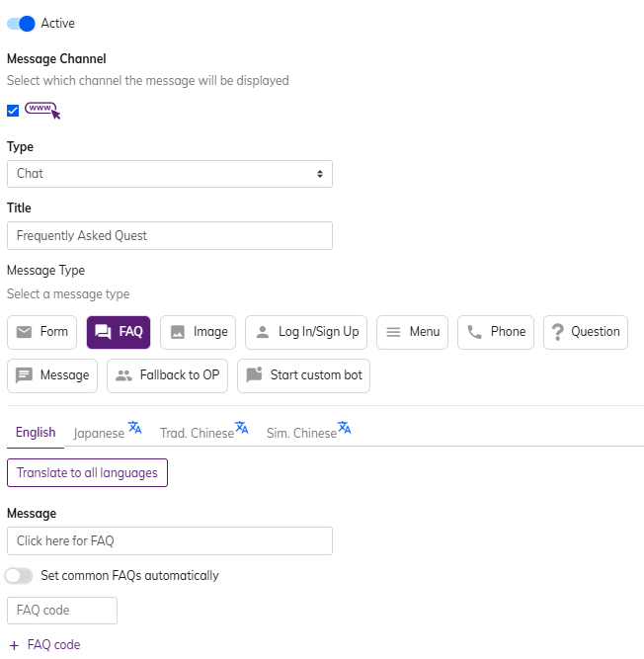Click the Trad. Chinese translate icon
The width and height of the screenshot is (644, 659).
point(241,428)
